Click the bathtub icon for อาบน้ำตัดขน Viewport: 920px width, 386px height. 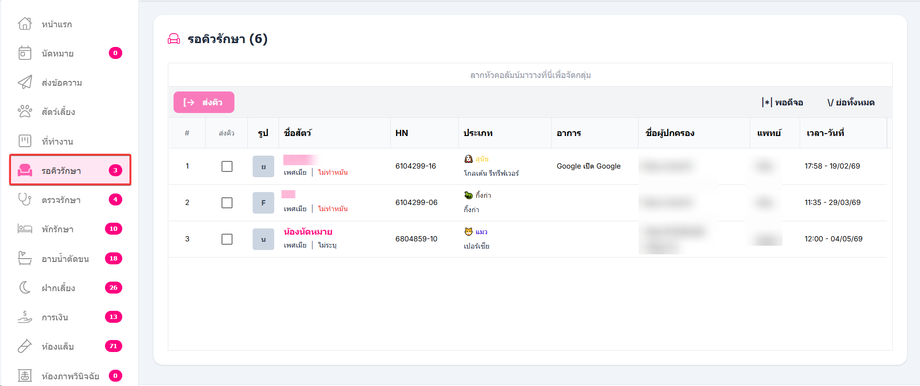tap(25, 258)
